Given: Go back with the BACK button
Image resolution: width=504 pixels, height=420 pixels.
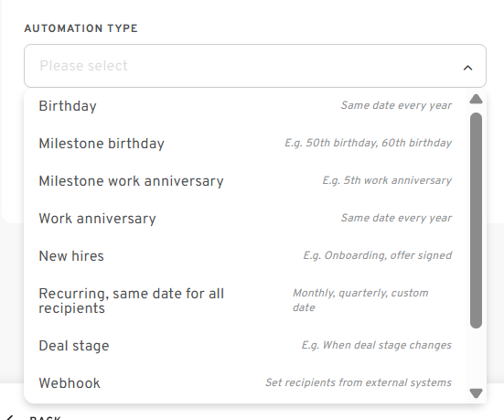Looking at the screenshot, I should pos(45,418).
